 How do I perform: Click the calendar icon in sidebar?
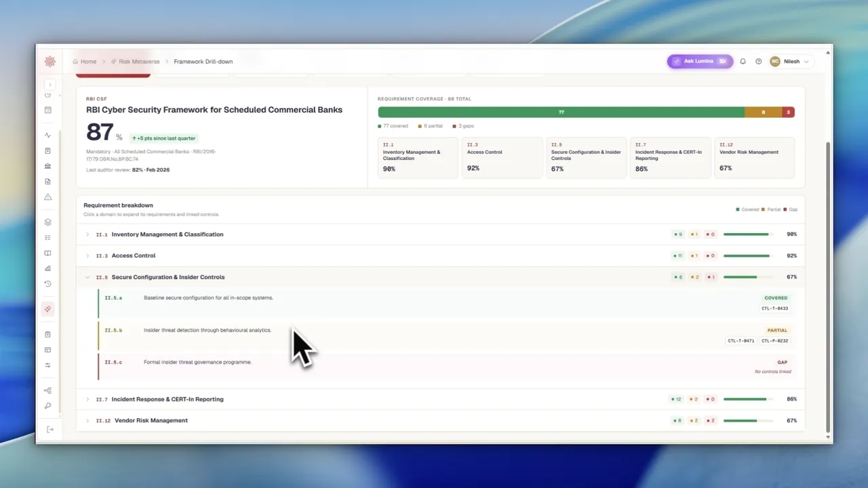click(x=47, y=110)
